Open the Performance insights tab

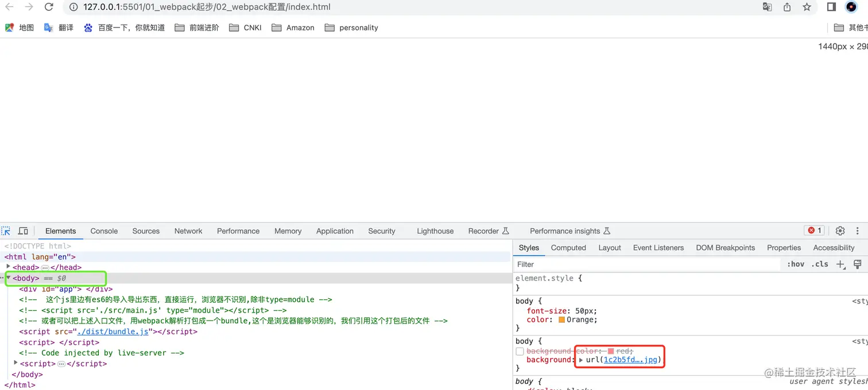(570, 231)
